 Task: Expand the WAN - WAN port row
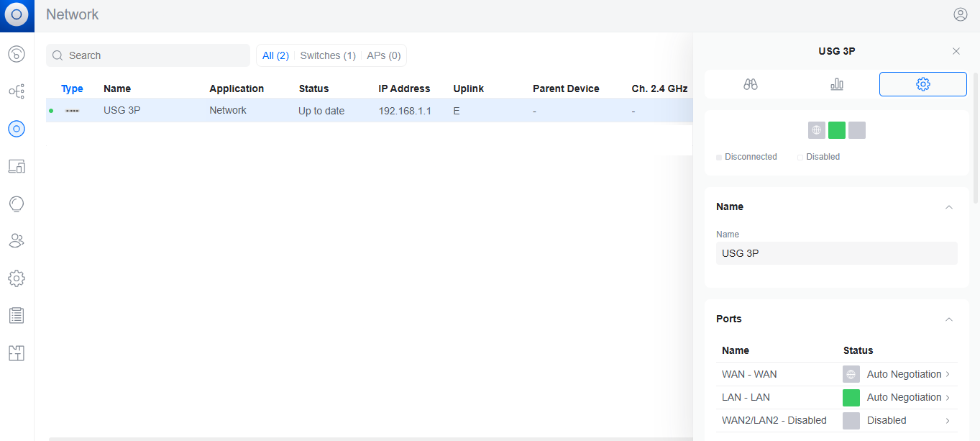948,374
